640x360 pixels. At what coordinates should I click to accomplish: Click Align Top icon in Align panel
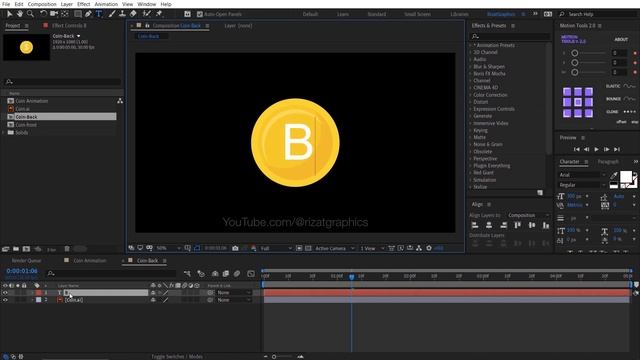[518, 225]
